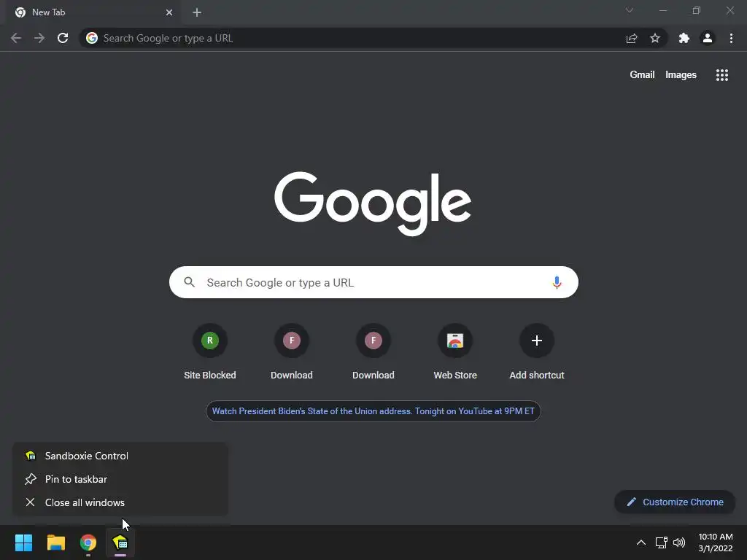Open File Explorer from the taskbar
747x560 pixels.
(55, 542)
